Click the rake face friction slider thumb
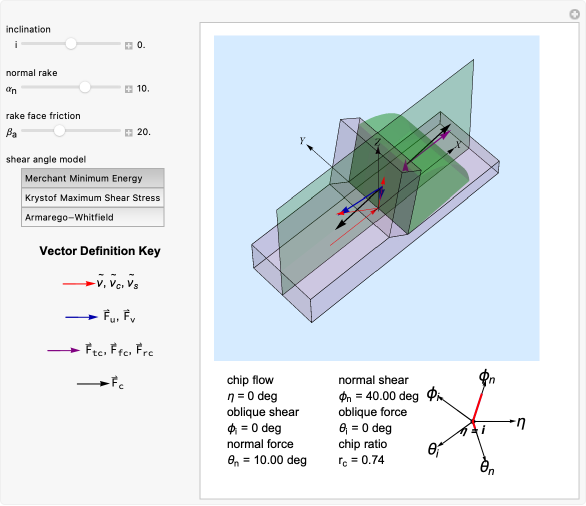Screen dimensions: 586x506 tap(59, 131)
